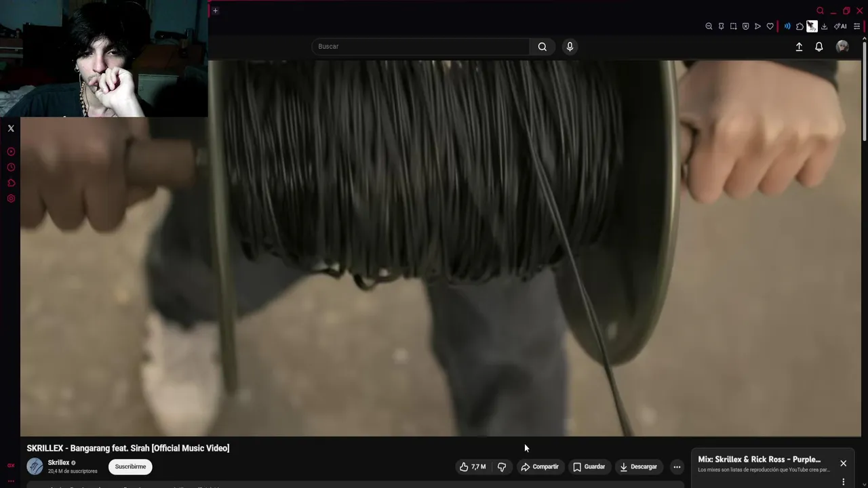The image size is (868, 488).
Task: Click the blue sound waves icon
Action: pos(787,26)
